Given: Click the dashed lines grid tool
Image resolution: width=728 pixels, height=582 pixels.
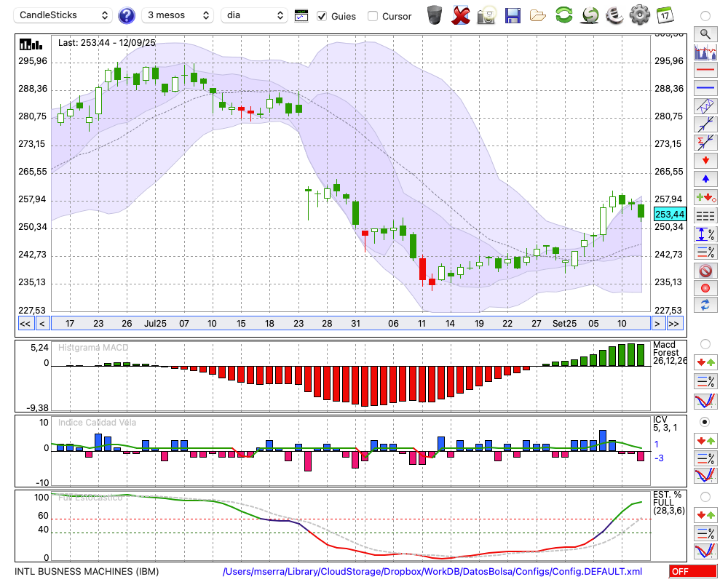Looking at the screenshot, I should [705, 215].
